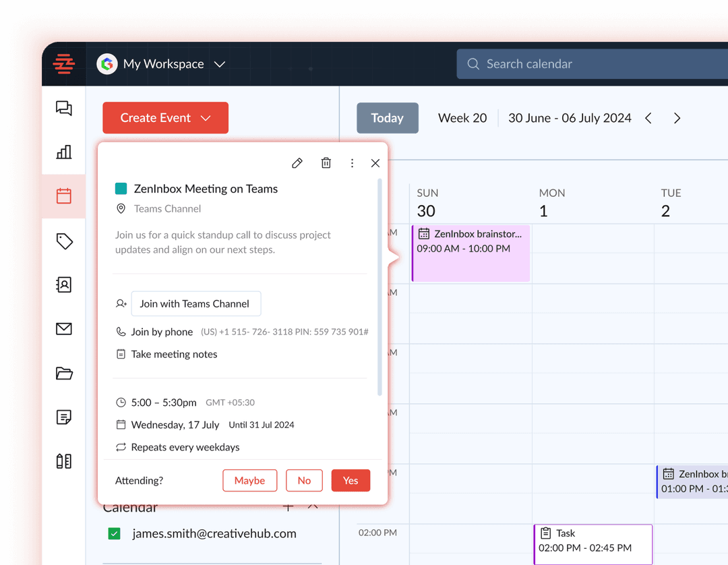Click the add-person icon beside Join with Teams
Viewport: 728px width, 565px height.
[121, 303]
